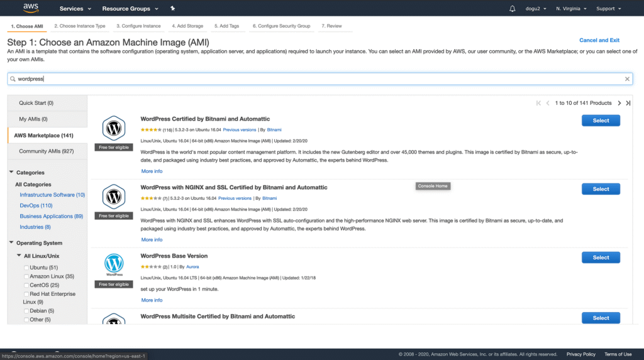Viewport: 644px width, 360px height.
Task: Open the Privacy Policy link
Action: 580,354
